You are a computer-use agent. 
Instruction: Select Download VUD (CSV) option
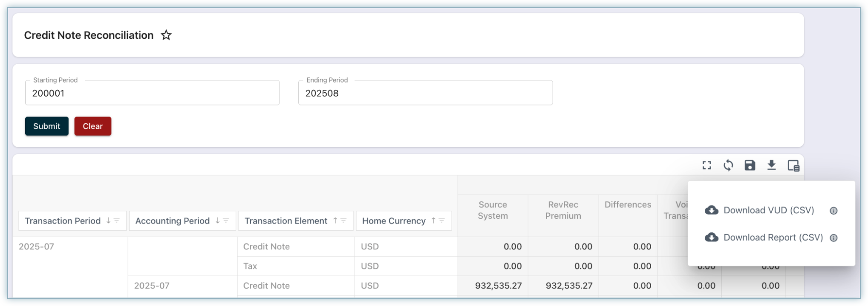pyautogui.click(x=768, y=210)
